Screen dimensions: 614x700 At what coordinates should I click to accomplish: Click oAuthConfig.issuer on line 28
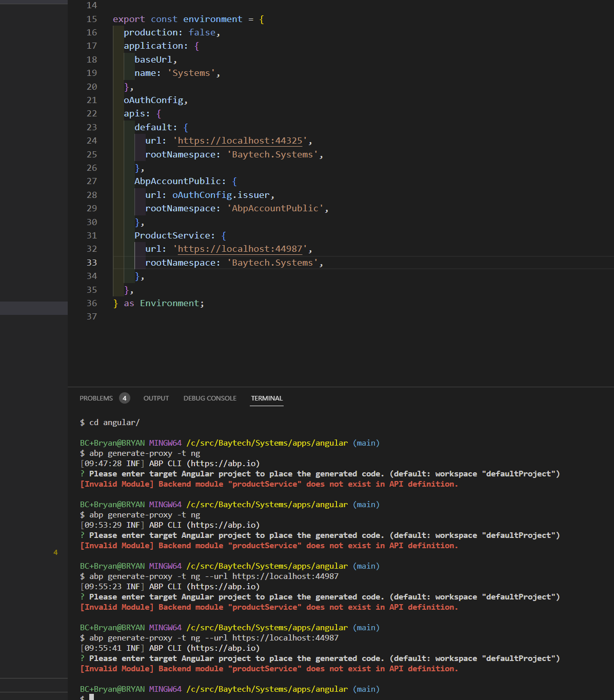pyautogui.click(x=221, y=195)
